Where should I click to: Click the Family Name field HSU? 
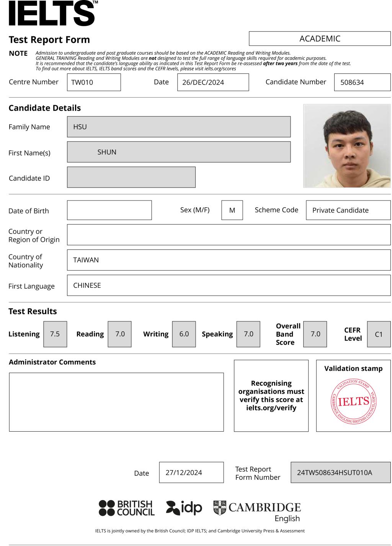tap(179, 127)
